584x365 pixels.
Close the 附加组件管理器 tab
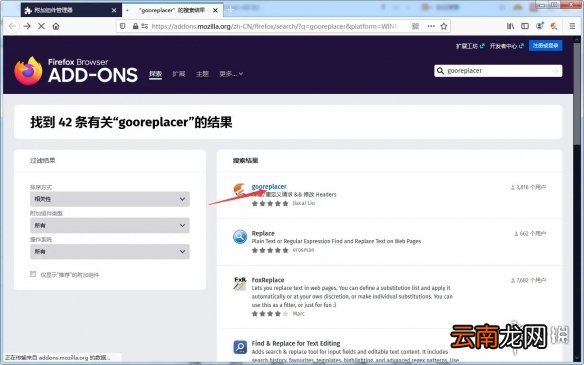[114, 10]
